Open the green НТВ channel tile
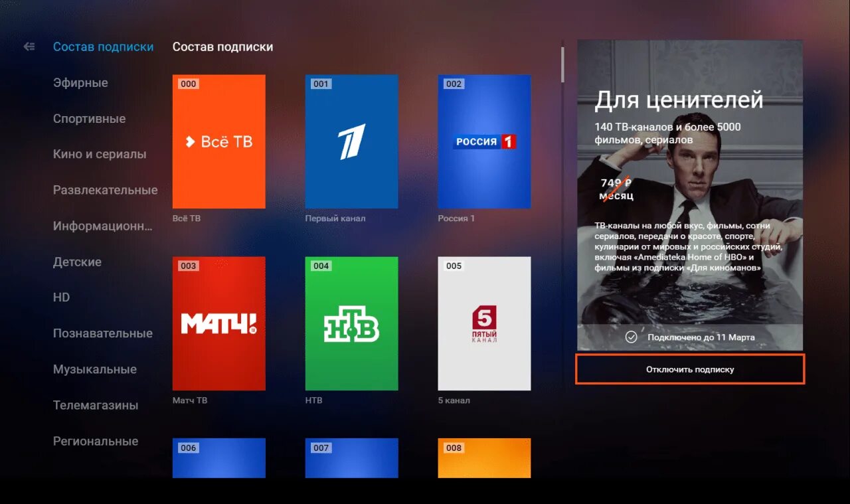This screenshot has width=850, height=504. click(x=351, y=323)
